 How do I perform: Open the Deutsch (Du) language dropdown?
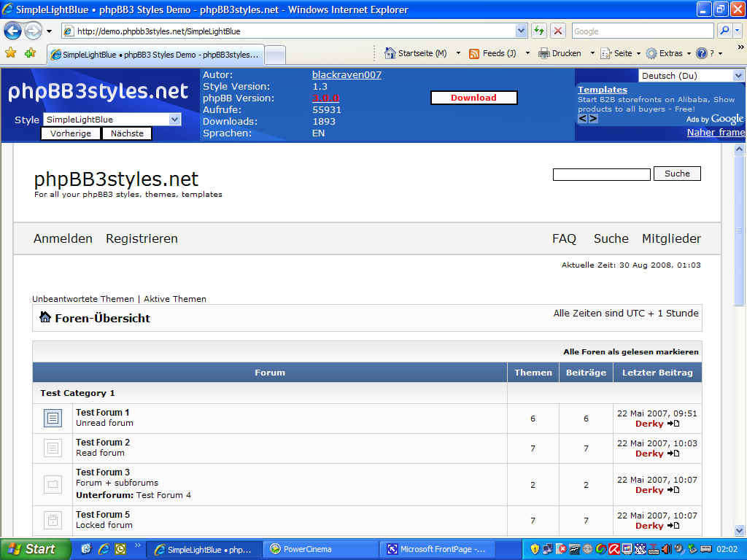tap(691, 76)
